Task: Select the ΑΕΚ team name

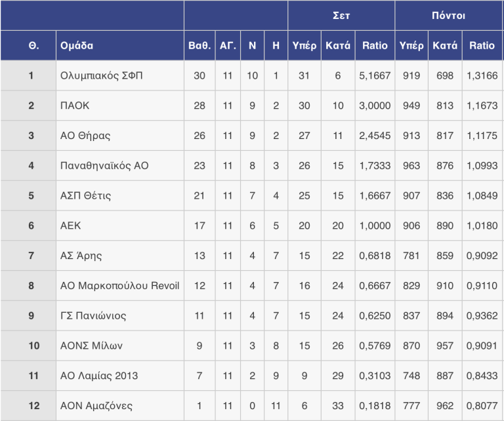Action: pos(70,226)
